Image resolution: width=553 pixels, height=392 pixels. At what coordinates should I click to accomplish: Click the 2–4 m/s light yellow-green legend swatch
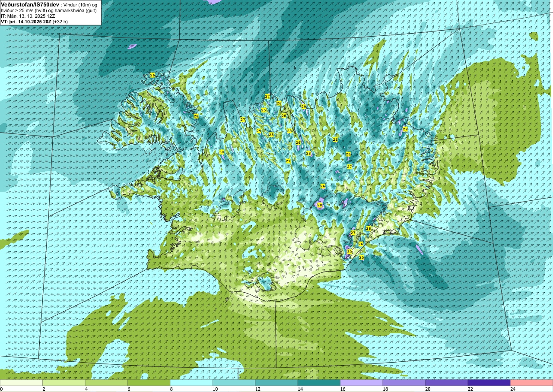point(64,383)
